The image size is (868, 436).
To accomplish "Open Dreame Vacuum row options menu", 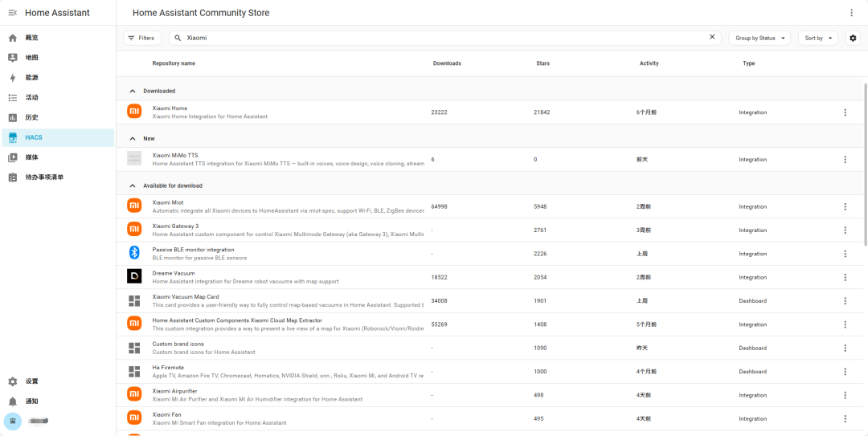I will [845, 277].
